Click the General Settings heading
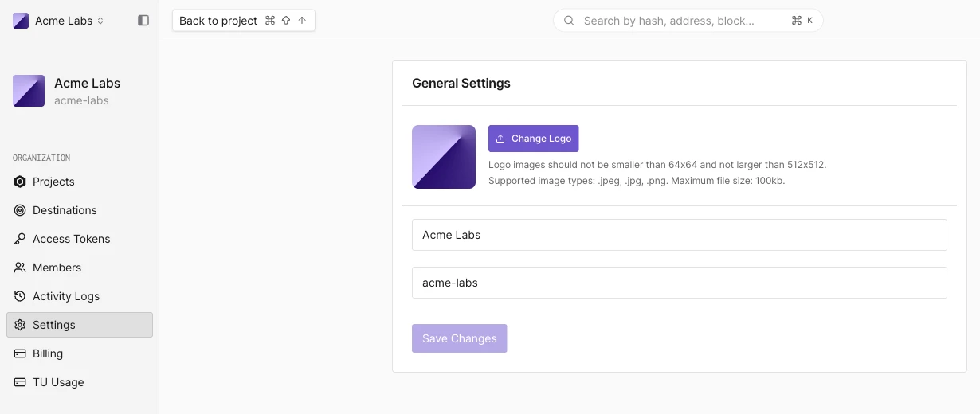The height and width of the screenshot is (414, 980). [x=461, y=83]
